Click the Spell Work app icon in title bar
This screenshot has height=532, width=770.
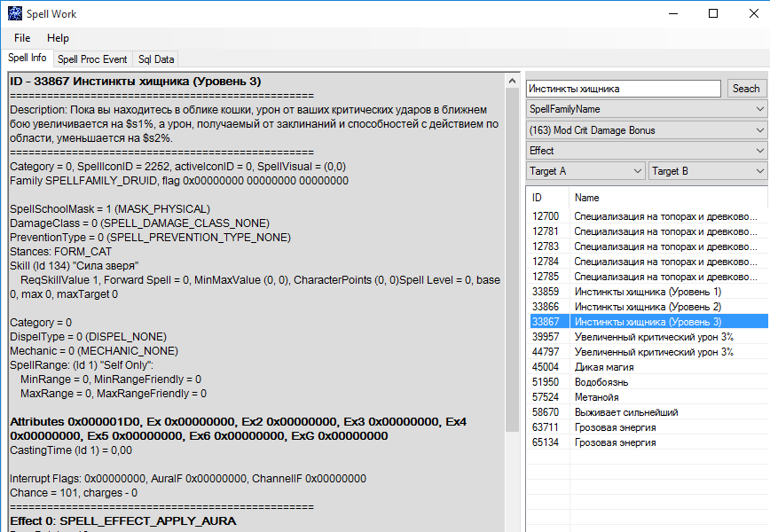click(x=15, y=14)
